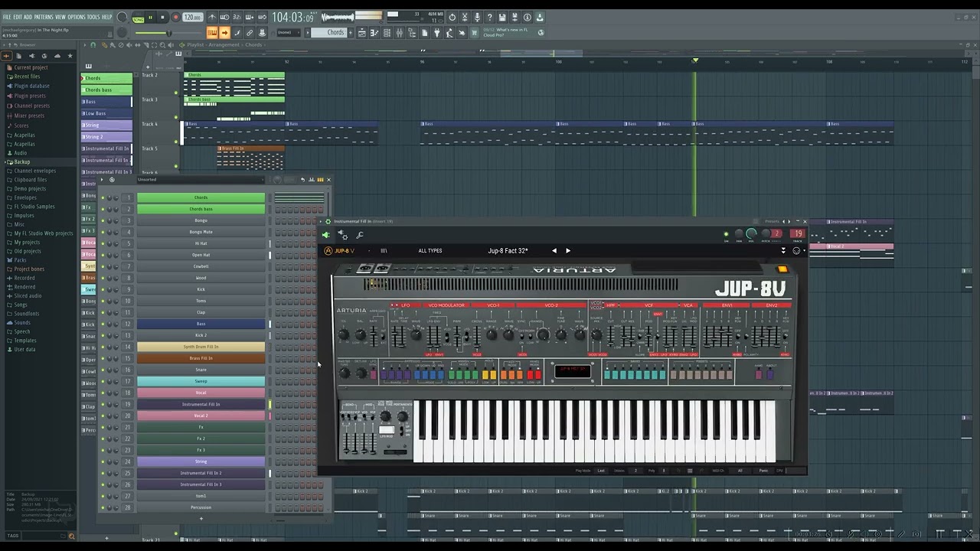The height and width of the screenshot is (551, 980).
Task: Select Chords bass pattern in picker
Action: pyautogui.click(x=106, y=90)
